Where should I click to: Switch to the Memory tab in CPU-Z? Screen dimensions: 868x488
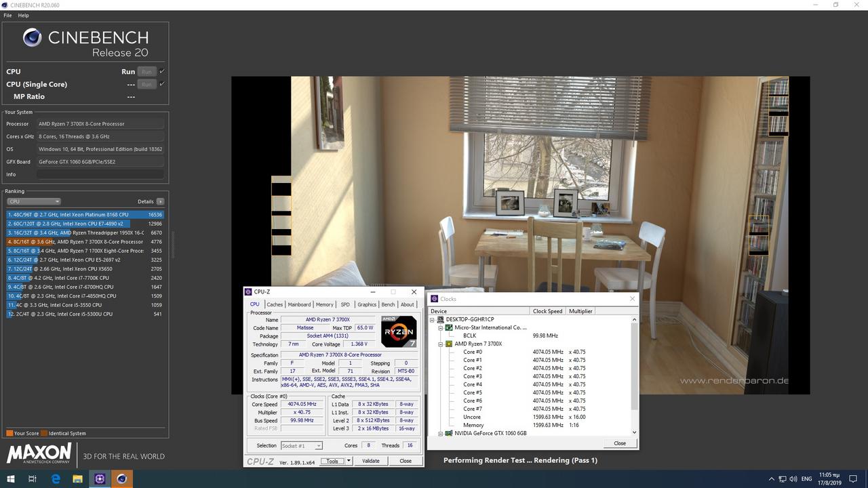(325, 304)
